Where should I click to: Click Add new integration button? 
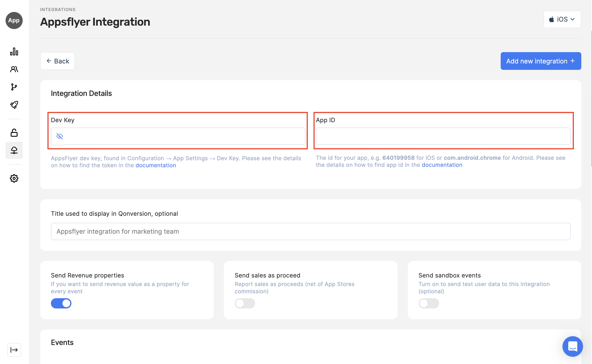(x=541, y=61)
